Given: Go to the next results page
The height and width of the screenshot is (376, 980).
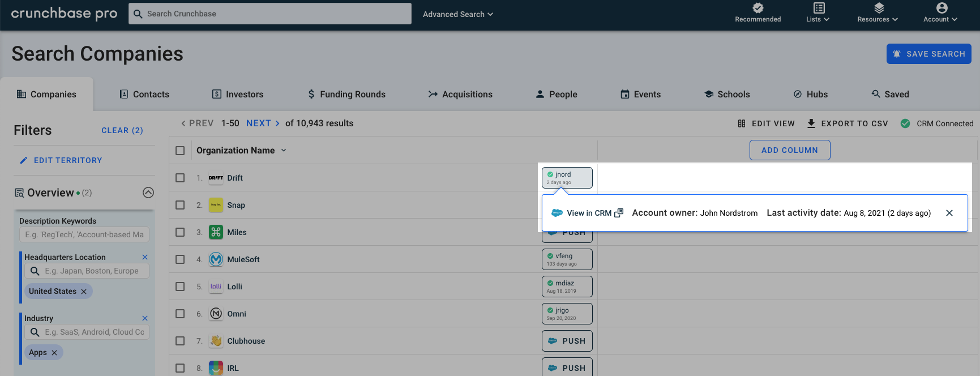Looking at the screenshot, I should point(263,123).
